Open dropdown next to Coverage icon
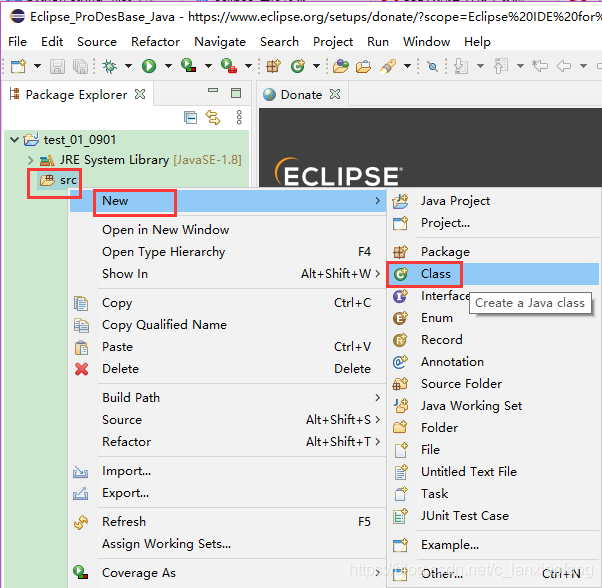The image size is (602, 588). (208, 66)
